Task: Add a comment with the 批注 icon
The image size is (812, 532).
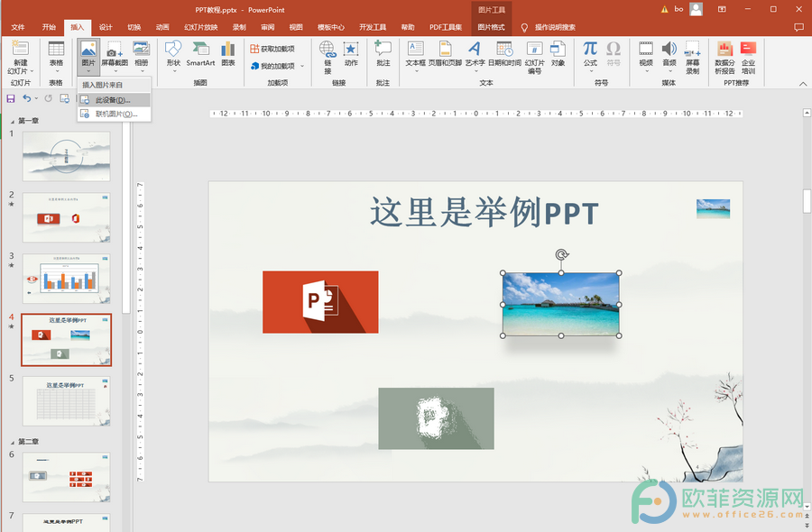Action: (x=383, y=49)
